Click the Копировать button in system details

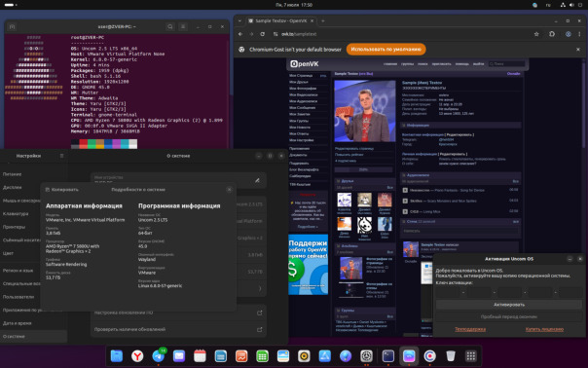click(x=62, y=190)
